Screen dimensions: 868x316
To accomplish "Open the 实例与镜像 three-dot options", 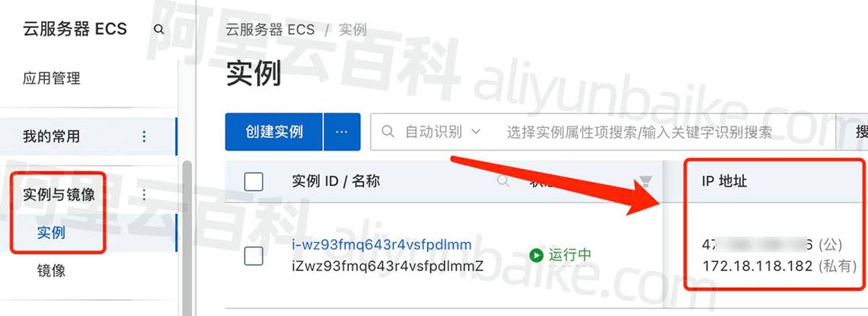I will point(144,194).
